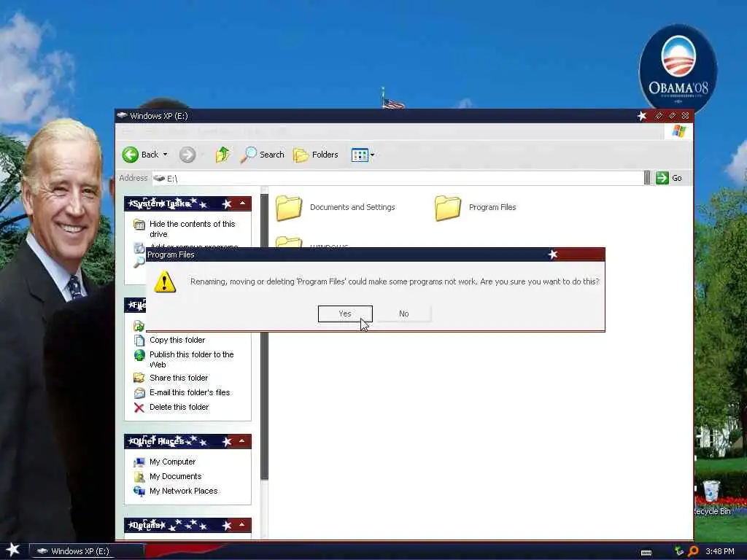747x560 pixels.
Task: Click the Windows flag logo
Action: (x=679, y=131)
